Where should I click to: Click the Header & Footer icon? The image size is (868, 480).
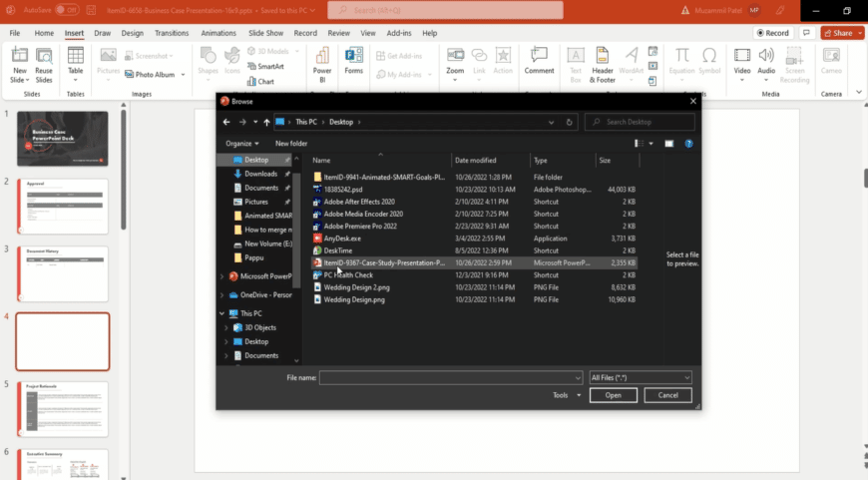tap(602, 60)
